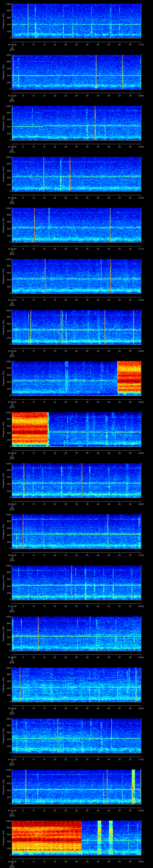This screenshot has height=868, width=153.
Task: Select the spectrogram panel starting at 16:26:00
Action: coord(76,531)
